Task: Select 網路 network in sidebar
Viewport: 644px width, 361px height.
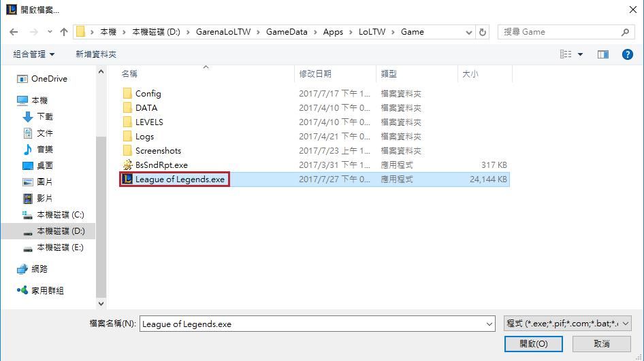Action: (x=33, y=269)
